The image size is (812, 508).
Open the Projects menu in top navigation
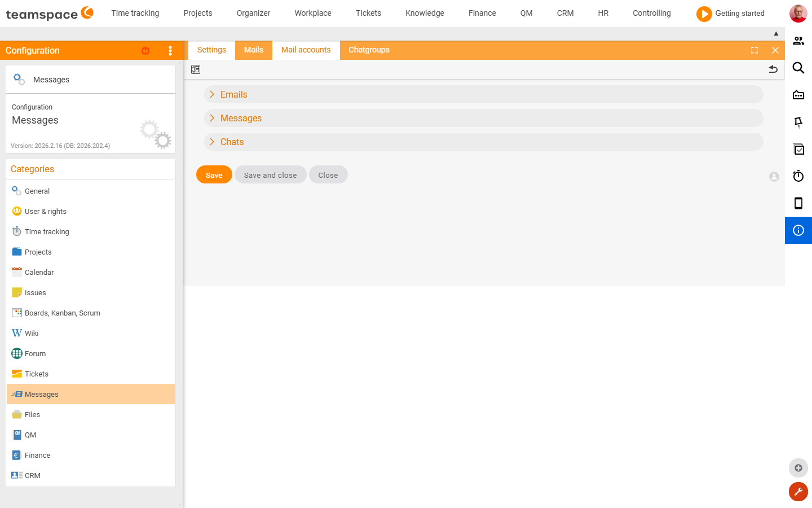[x=198, y=13]
